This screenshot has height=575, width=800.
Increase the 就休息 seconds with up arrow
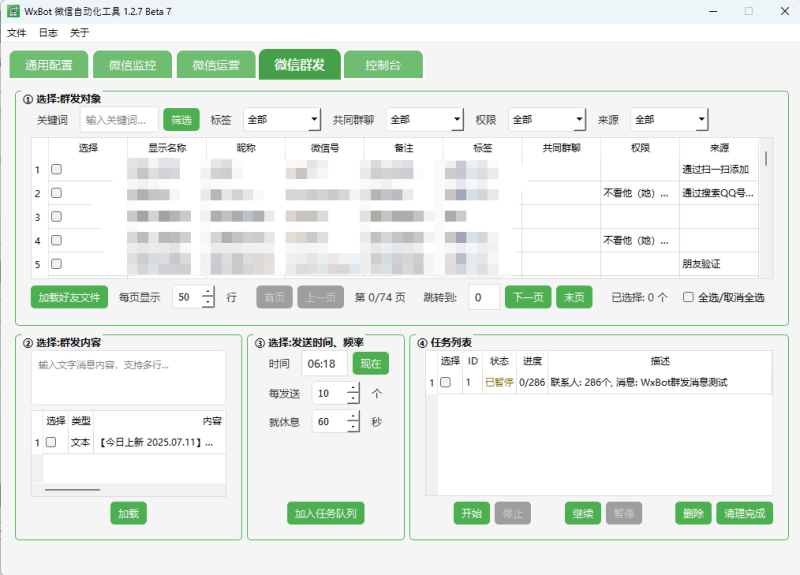tap(353, 416)
